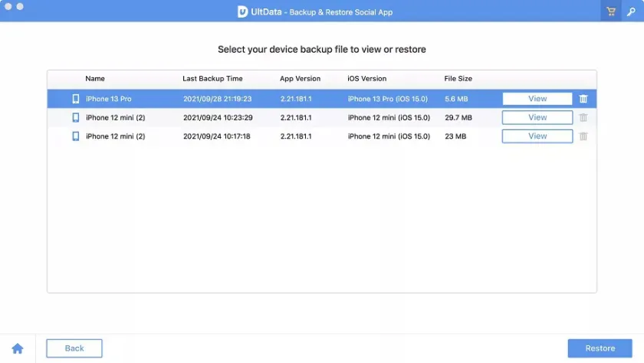Click trash icon for 23 MB backup

point(583,136)
